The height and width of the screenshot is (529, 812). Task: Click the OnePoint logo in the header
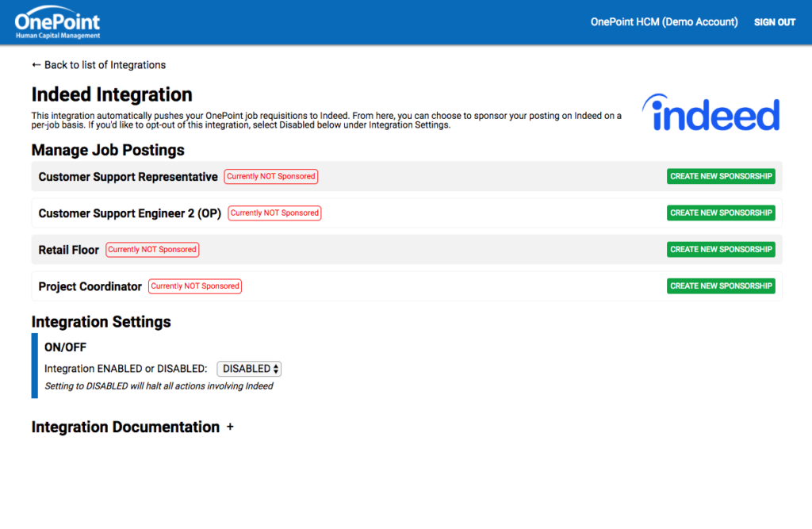(x=58, y=21)
